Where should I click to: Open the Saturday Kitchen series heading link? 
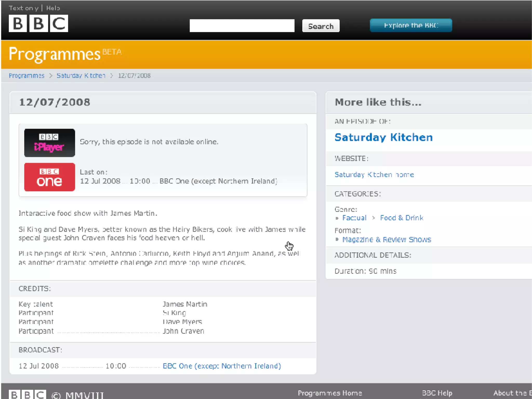tap(383, 137)
